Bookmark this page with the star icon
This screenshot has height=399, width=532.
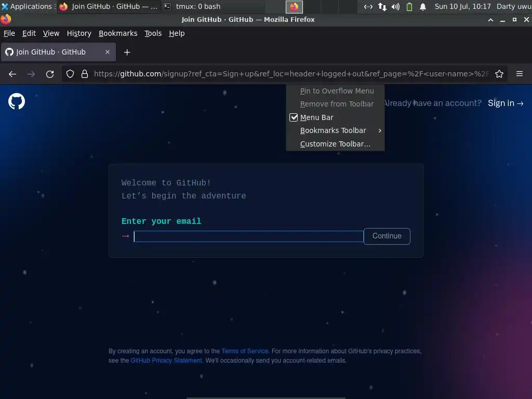point(499,74)
